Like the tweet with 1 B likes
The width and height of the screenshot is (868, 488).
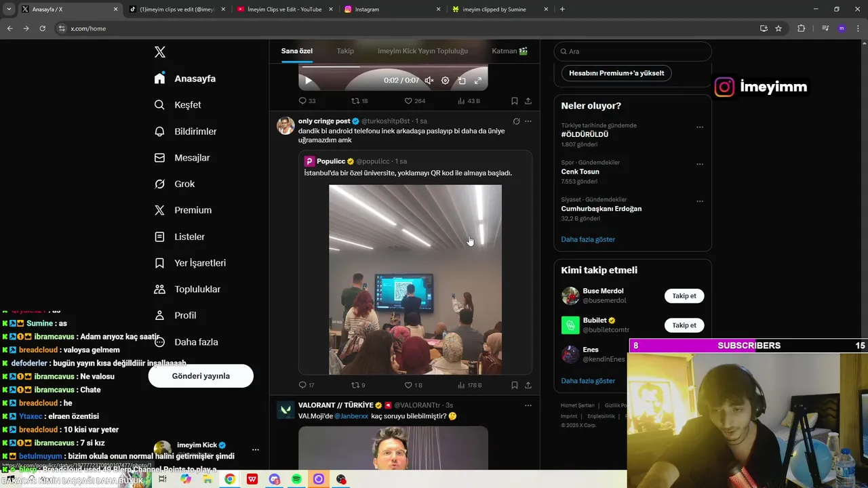tap(413, 385)
